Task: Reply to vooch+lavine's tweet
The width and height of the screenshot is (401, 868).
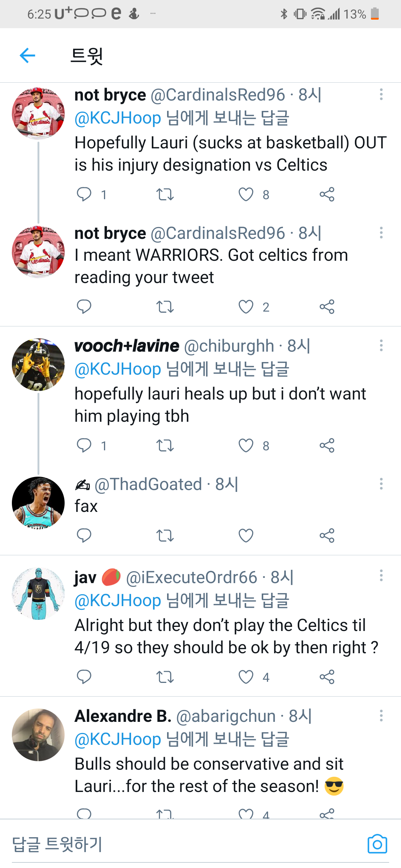Action: pos(84,445)
